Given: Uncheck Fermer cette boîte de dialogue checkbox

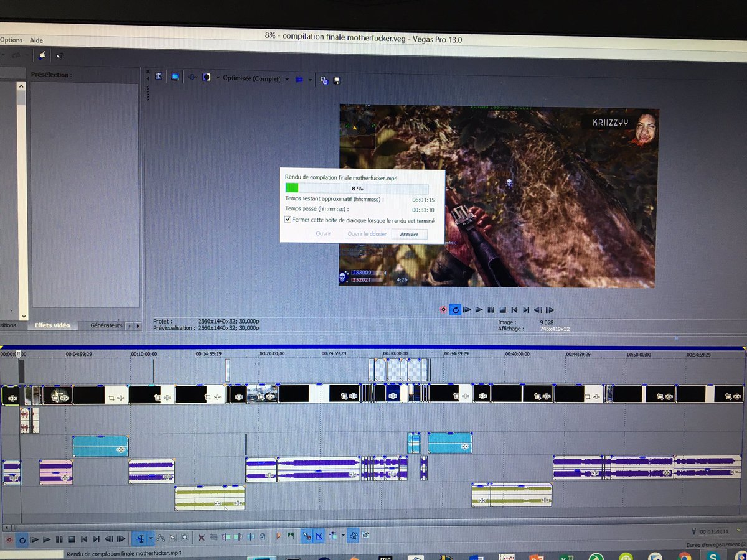Looking at the screenshot, I should pos(288,220).
